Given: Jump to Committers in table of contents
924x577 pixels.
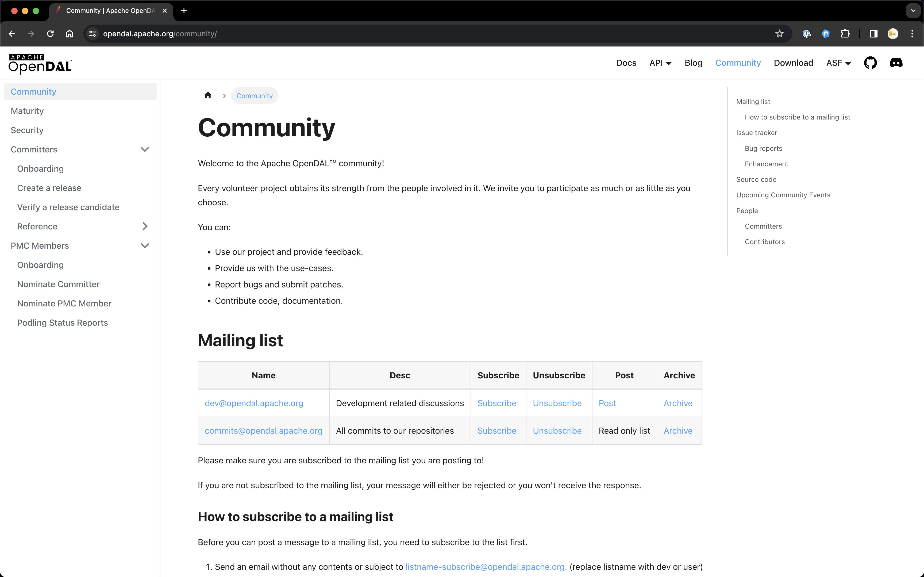Looking at the screenshot, I should click(763, 226).
